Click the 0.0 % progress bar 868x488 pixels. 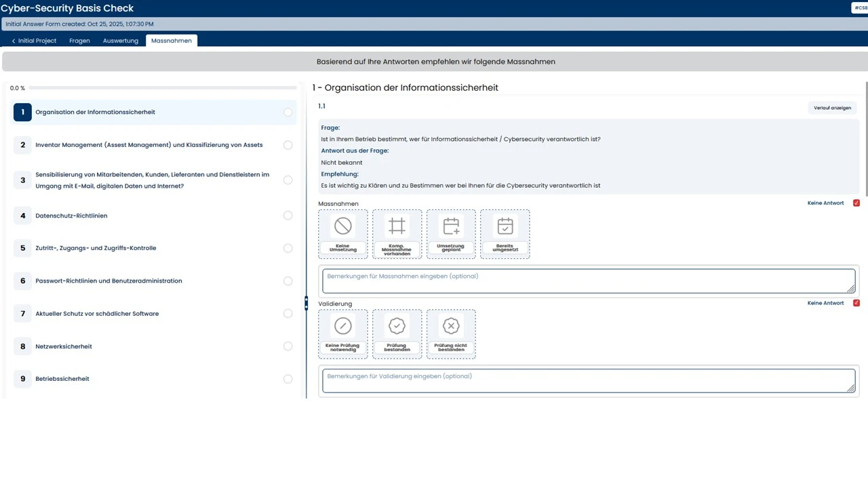(x=163, y=88)
